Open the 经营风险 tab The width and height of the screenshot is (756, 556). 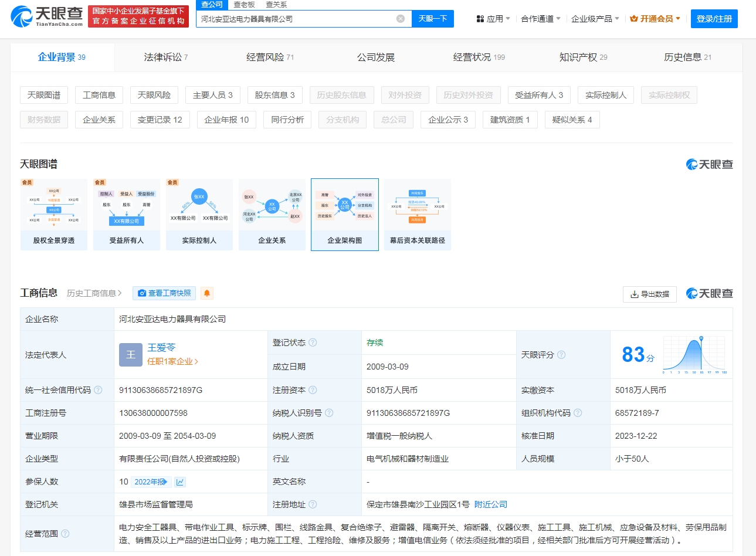[270, 57]
